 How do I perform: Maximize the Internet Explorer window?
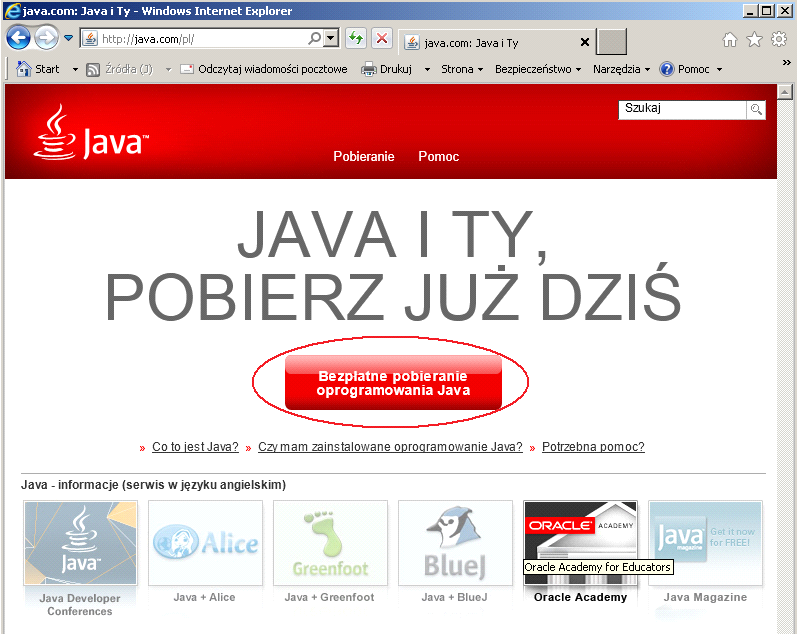click(x=767, y=10)
